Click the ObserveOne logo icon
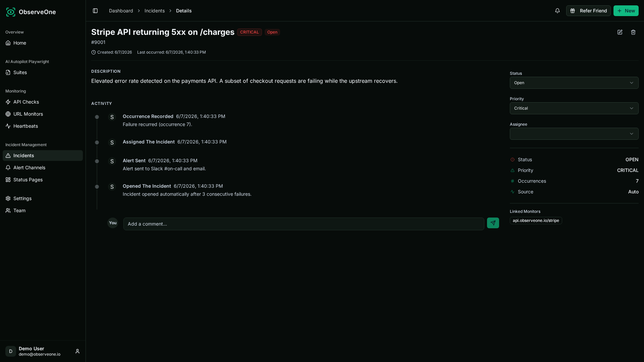The width and height of the screenshot is (644, 362). (11, 12)
